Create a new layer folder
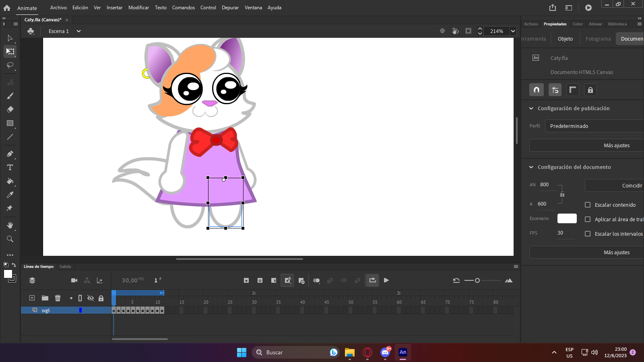Image resolution: width=644 pixels, height=362 pixels. [45, 298]
